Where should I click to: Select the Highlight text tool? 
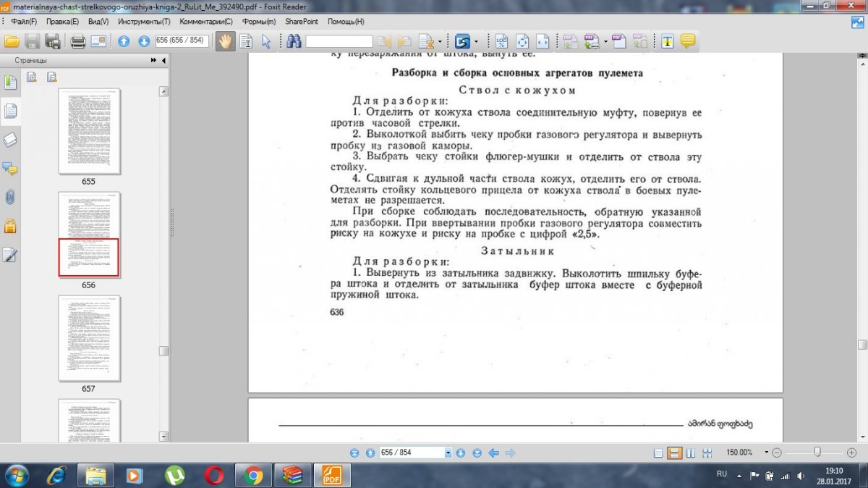[667, 41]
